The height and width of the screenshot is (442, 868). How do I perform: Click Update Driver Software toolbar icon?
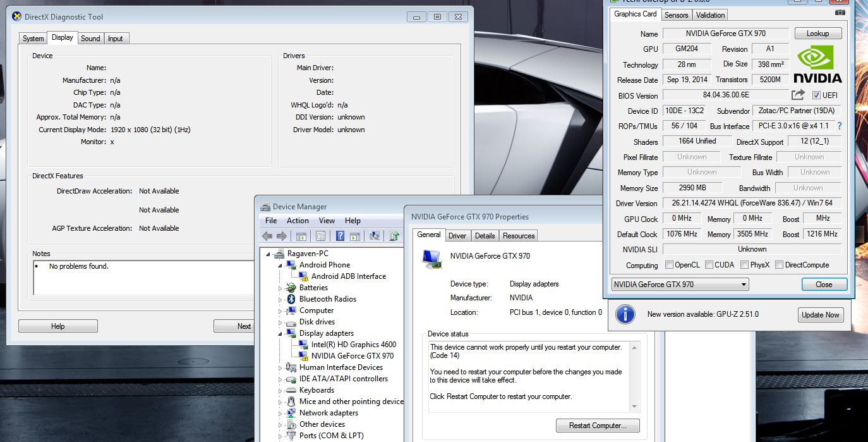(x=394, y=236)
